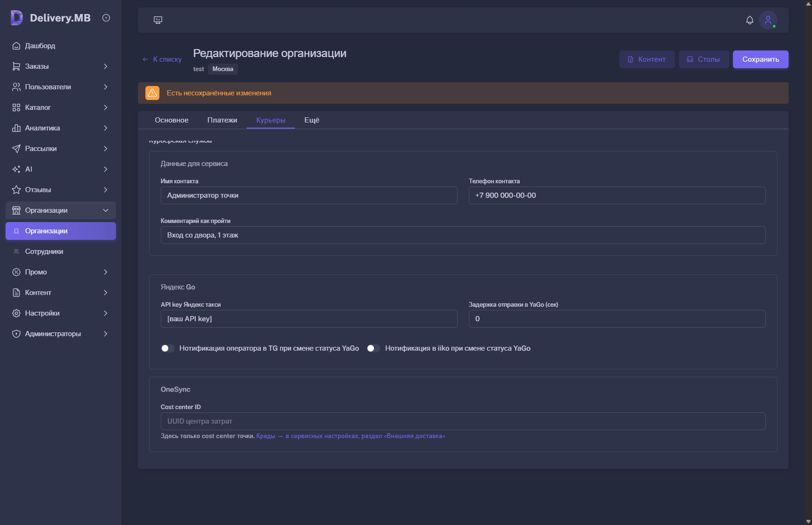Open the Креды service settings link
Screen dimensions: 812x525
click(x=351, y=436)
